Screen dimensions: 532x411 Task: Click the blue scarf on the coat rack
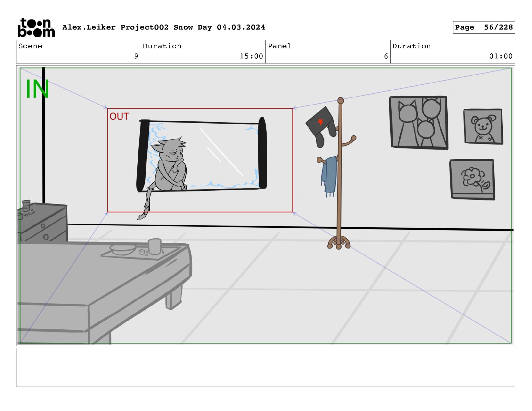pos(329,177)
